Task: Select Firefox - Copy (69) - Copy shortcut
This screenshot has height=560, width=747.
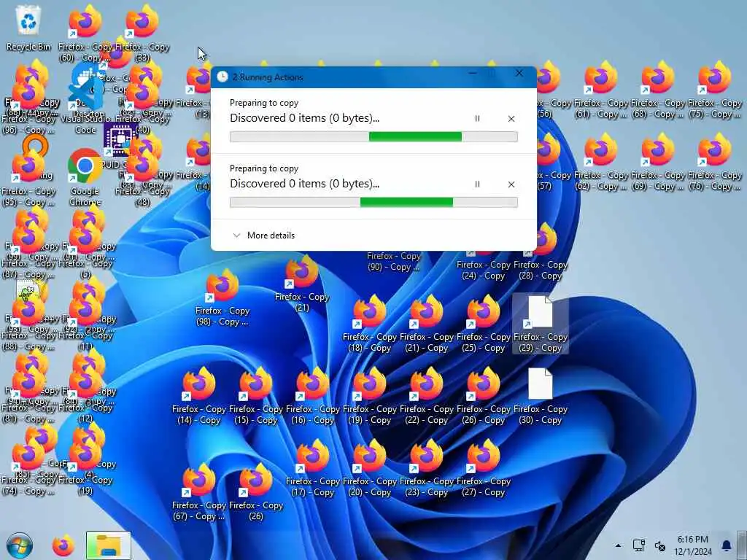Action: (x=657, y=163)
